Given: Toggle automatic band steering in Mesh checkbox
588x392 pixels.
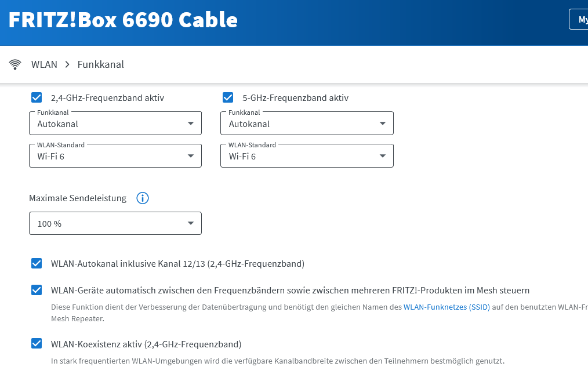Looking at the screenshot, I should click(37, 290).
